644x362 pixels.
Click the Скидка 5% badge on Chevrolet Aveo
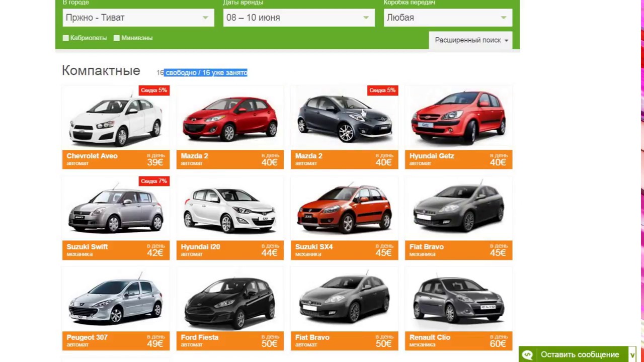point(154,90)
